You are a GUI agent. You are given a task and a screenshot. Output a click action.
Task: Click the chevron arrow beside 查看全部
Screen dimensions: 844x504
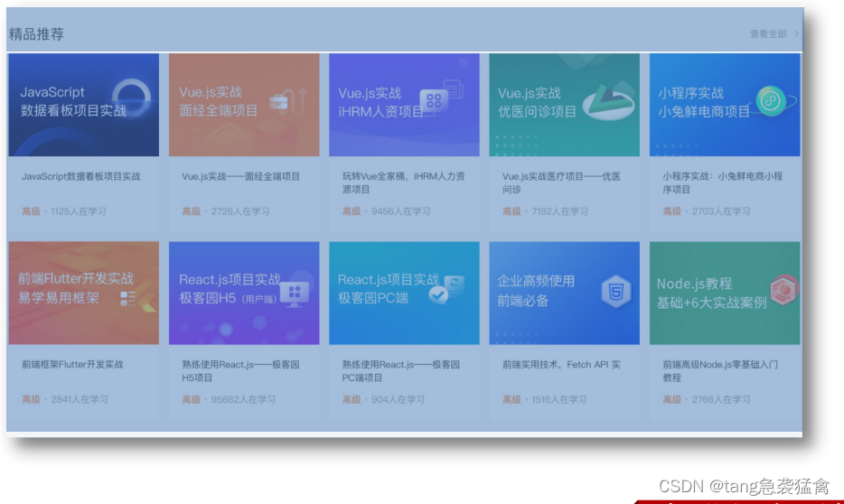click(x=796, y=34)
